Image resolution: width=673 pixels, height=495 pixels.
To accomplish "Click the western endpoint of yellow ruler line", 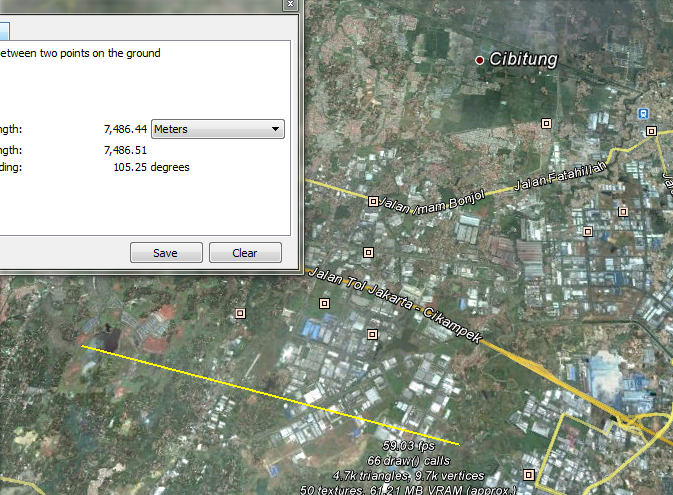I will (83, 347).
